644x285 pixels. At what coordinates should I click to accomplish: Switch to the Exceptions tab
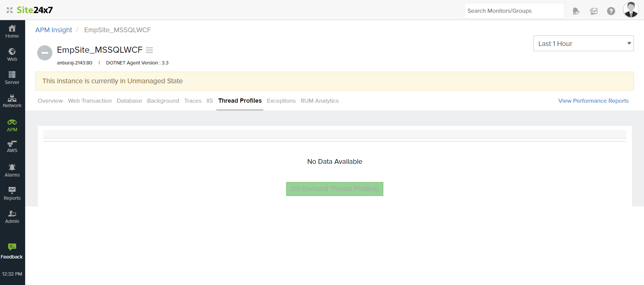[x=281, y=101]
